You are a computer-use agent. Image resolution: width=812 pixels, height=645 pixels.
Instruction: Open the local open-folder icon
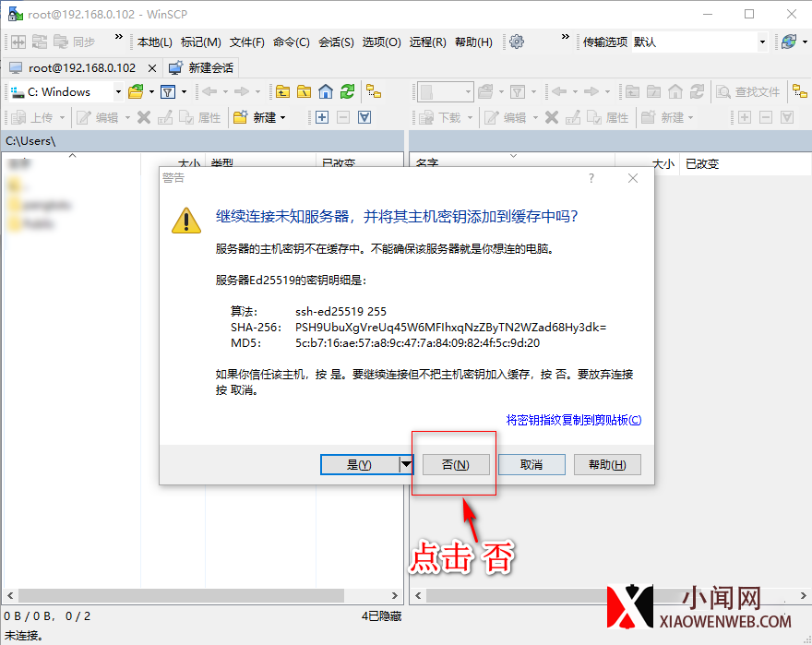pos(136,91)
